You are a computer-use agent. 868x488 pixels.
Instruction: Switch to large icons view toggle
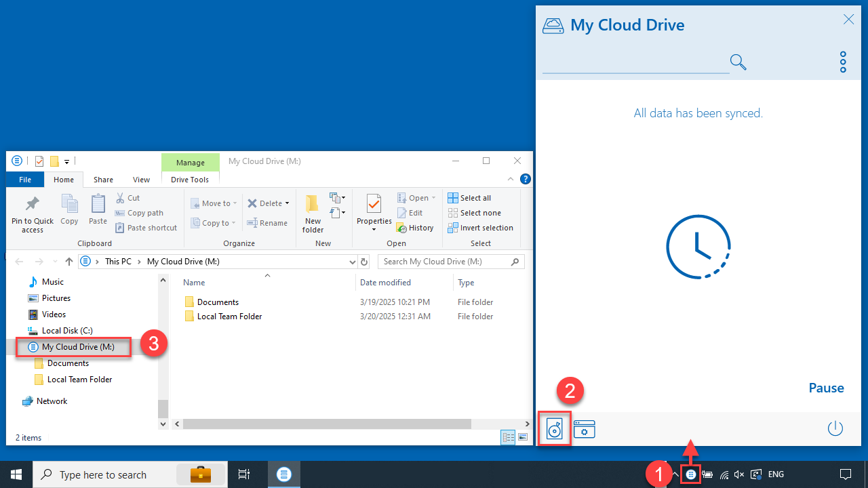523,437
